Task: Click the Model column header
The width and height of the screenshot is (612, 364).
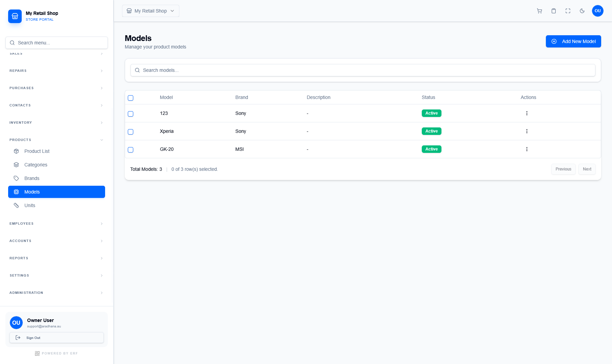Action: click(166, 97)
